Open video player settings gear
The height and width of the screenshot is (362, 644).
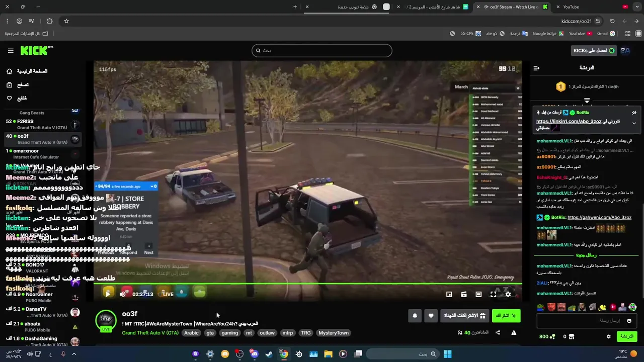click(508, 294)
